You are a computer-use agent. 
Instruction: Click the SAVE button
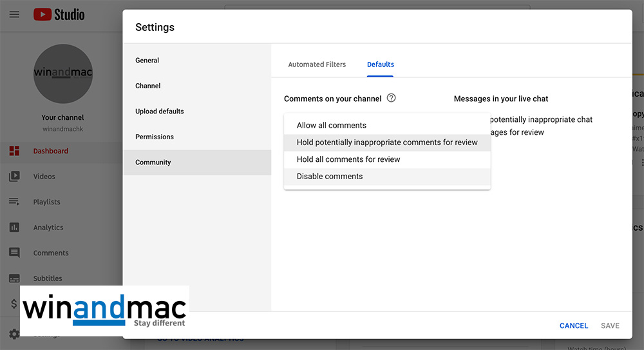coord(610,326)
